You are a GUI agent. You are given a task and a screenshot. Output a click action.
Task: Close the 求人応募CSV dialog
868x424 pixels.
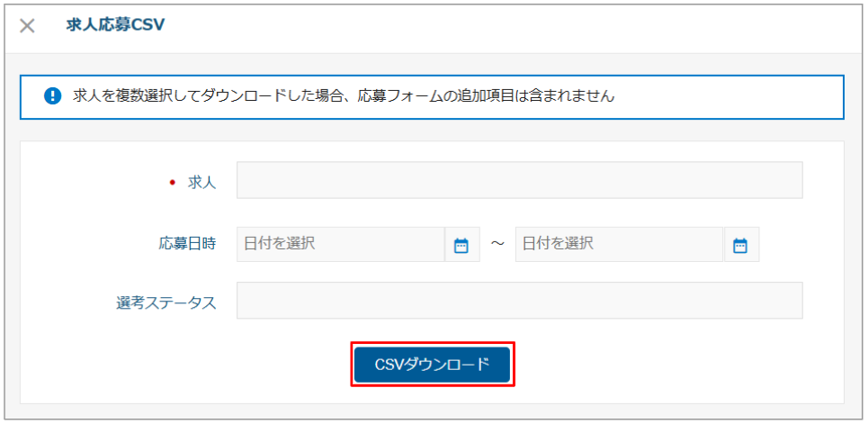tap(27, 25)
